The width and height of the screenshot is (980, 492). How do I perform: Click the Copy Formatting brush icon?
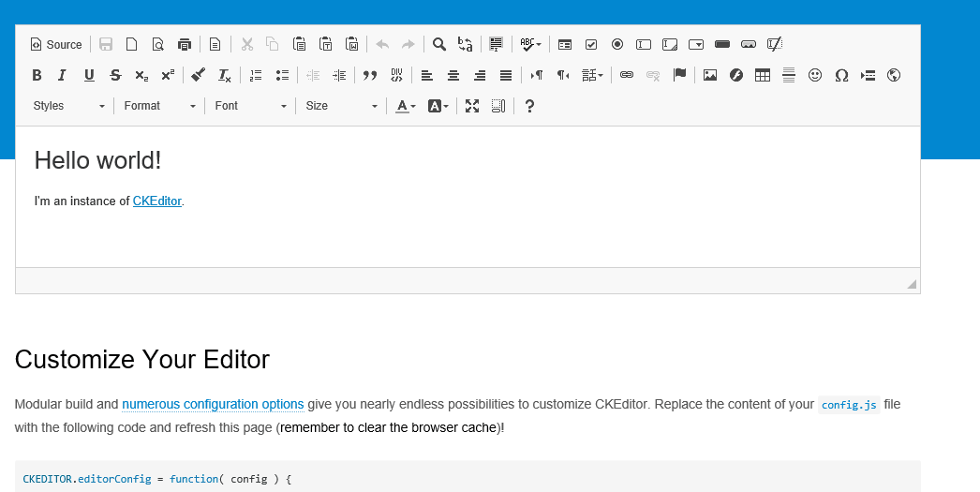[x=199, y=76]
